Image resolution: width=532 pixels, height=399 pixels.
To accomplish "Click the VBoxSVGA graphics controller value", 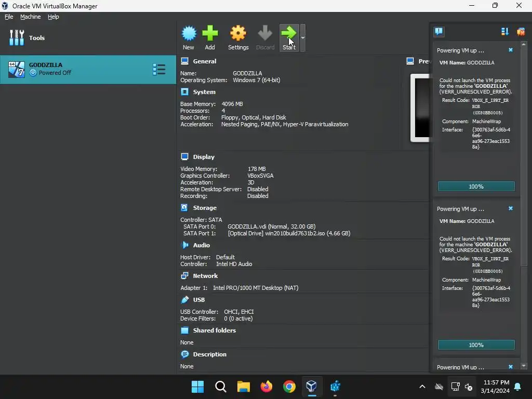I will 261,176.
